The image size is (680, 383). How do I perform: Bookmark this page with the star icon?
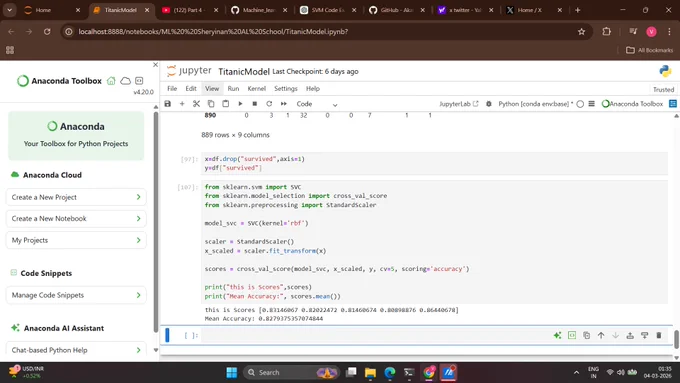click(582, 32)
